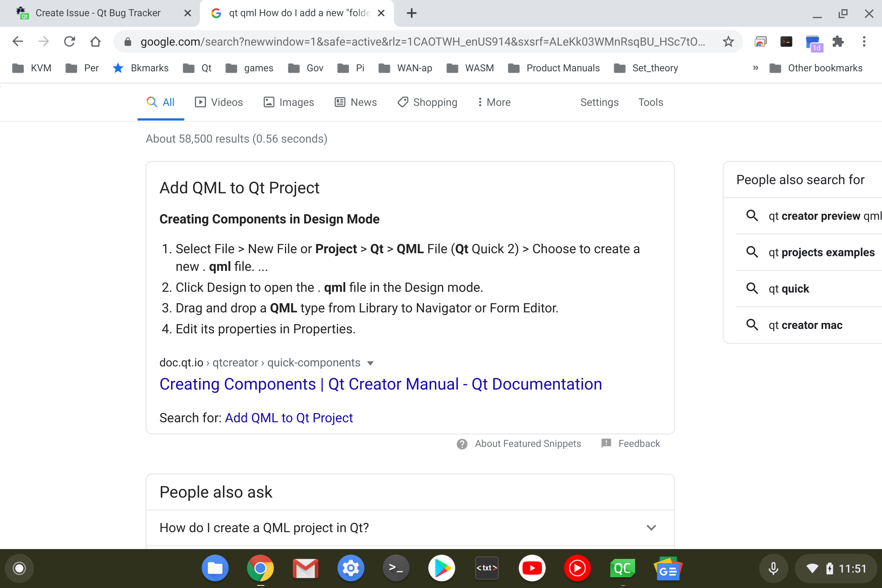
Task: Search for Add QML to Qt Project
Action: tap(289, 418)
